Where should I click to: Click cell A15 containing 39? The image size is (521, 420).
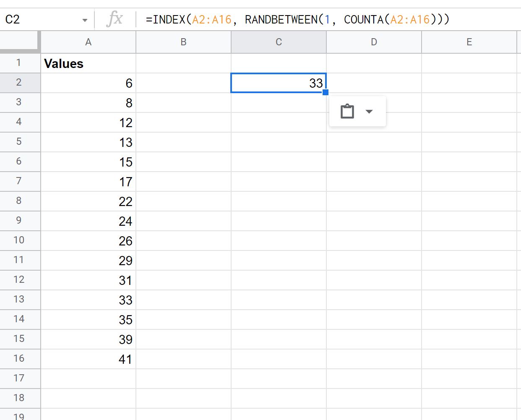pyautogui.click(x=88, y=339)
